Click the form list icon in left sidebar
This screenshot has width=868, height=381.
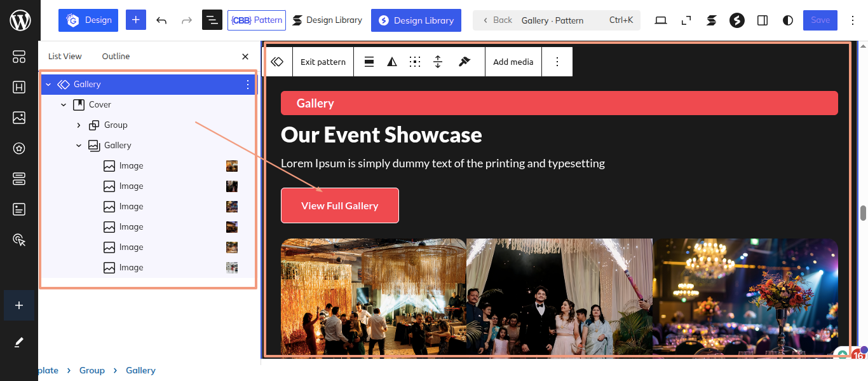coord(19,209)
